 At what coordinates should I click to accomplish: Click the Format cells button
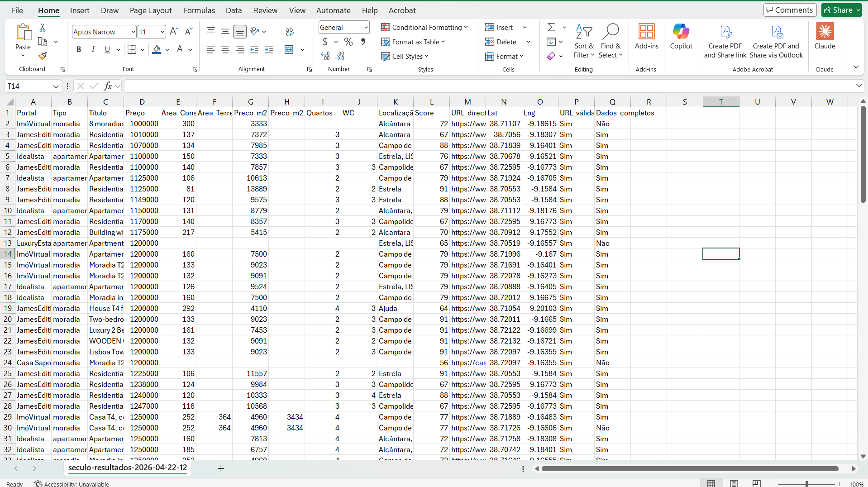504,57
